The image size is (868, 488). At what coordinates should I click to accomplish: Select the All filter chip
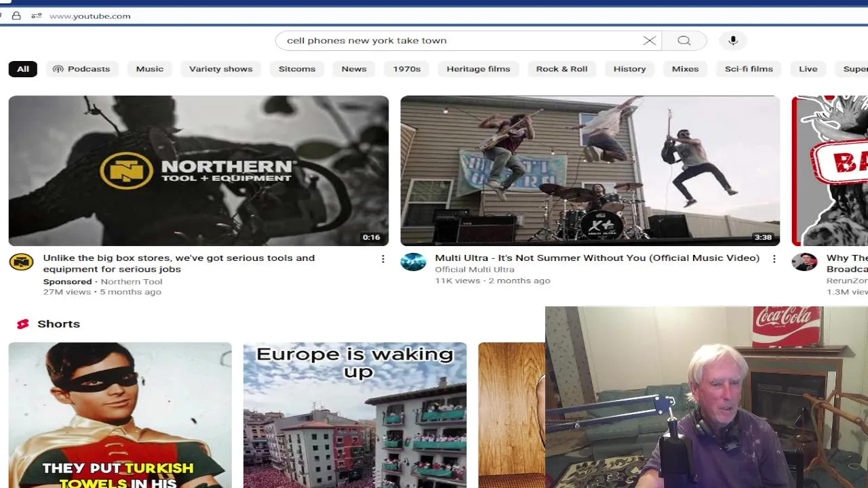point(23,69)
